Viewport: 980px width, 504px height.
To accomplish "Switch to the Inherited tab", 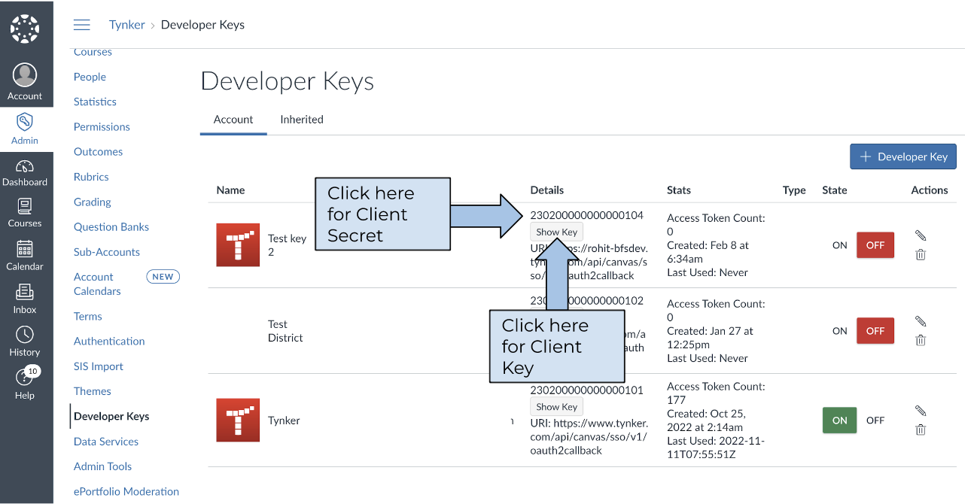I will (x=302, y=120).
